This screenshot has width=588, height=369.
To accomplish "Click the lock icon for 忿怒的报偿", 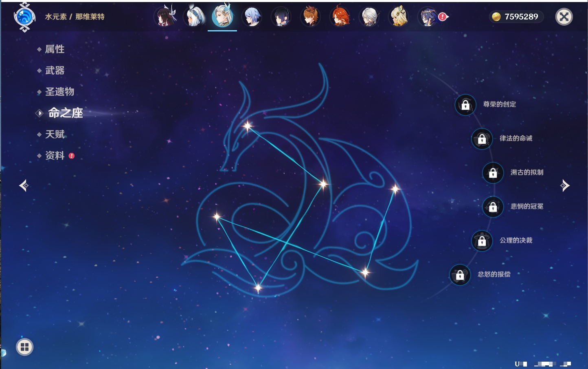I will point(460,275).
